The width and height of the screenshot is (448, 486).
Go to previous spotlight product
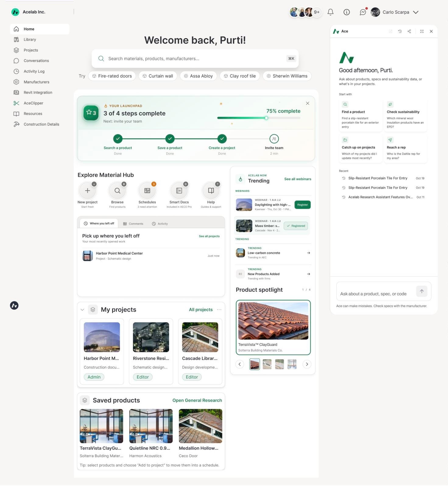coord(240,364)
